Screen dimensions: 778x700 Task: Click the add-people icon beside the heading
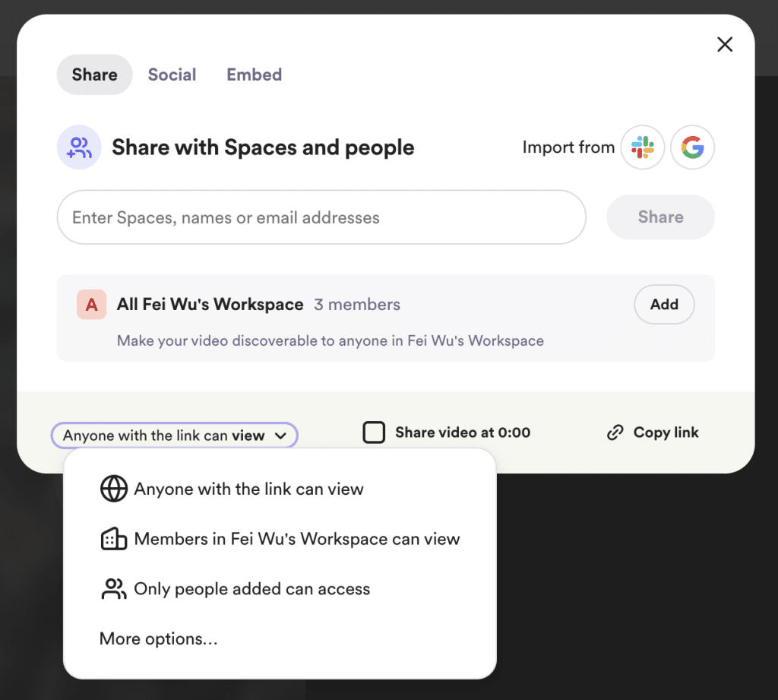coord(79,147)
